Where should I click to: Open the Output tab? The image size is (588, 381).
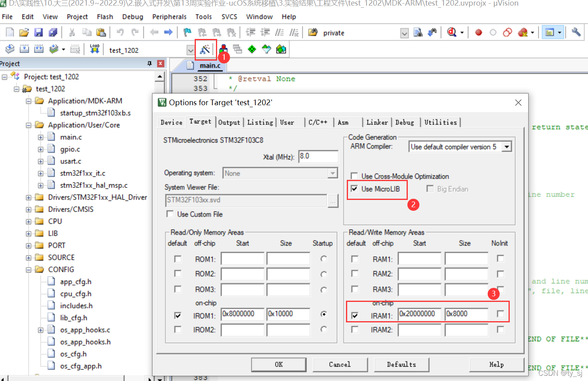click(x=229, y=122)
